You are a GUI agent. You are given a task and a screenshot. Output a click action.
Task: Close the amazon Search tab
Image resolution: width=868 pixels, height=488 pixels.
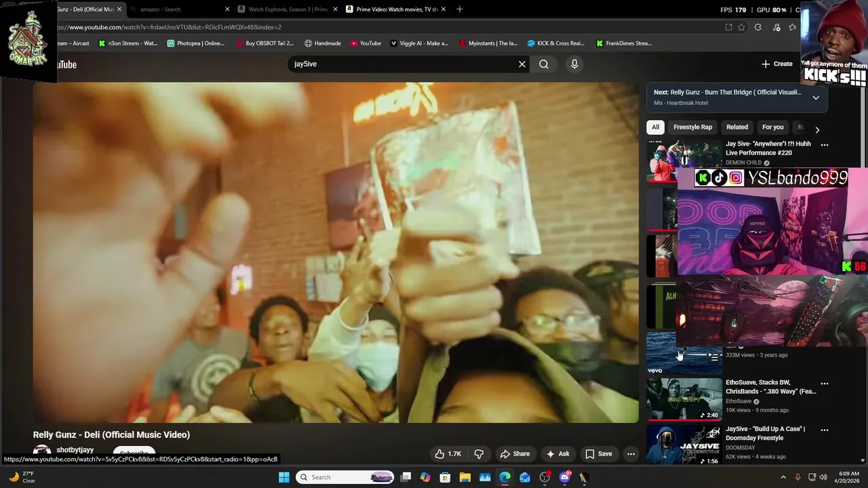pyautogui.click(x=227, y=9)
